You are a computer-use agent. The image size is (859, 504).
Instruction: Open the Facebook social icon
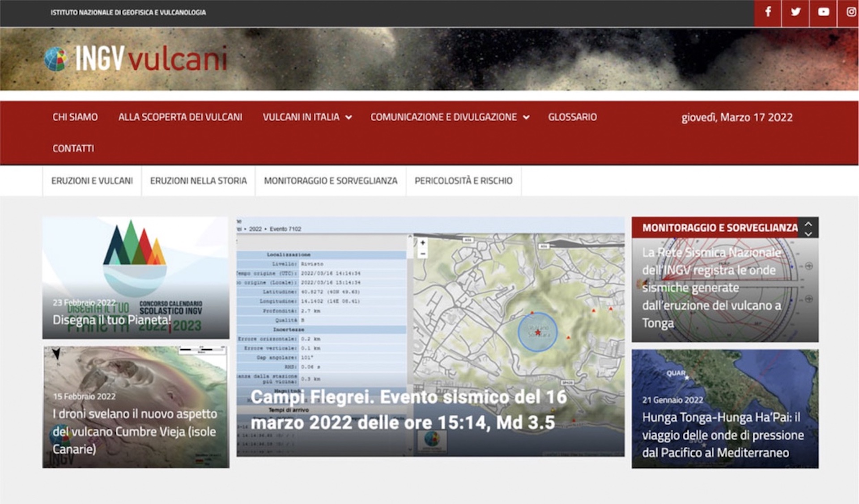pyautogui.click(x=768, y=12)
